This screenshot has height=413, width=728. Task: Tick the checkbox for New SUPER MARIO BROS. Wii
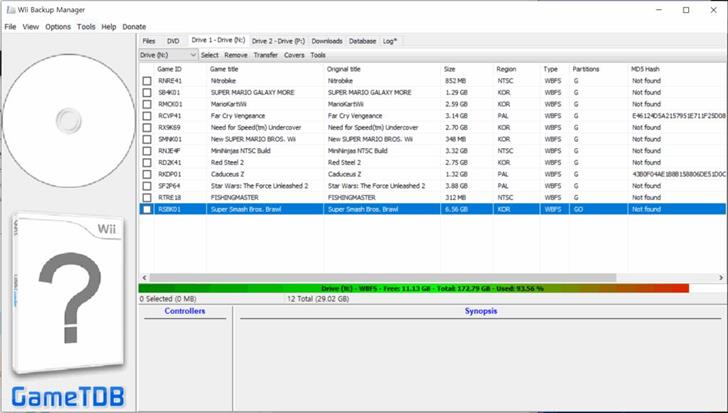pos(147,139)
